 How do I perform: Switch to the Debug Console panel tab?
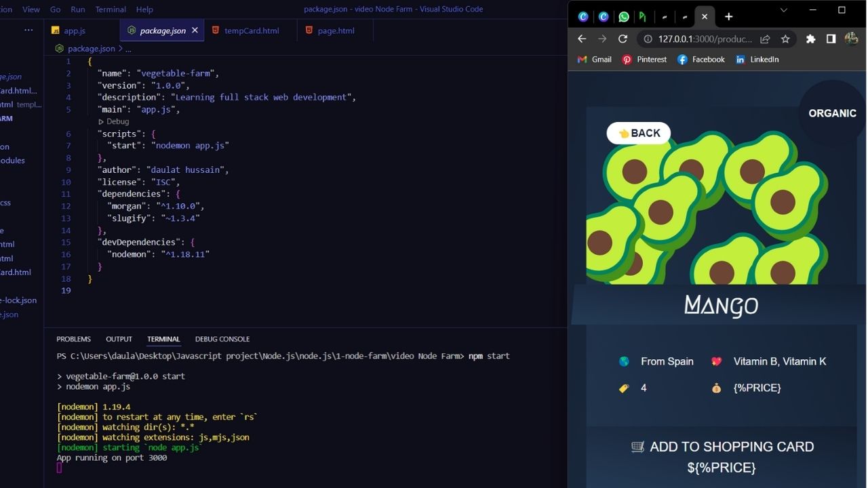(222, 339)
